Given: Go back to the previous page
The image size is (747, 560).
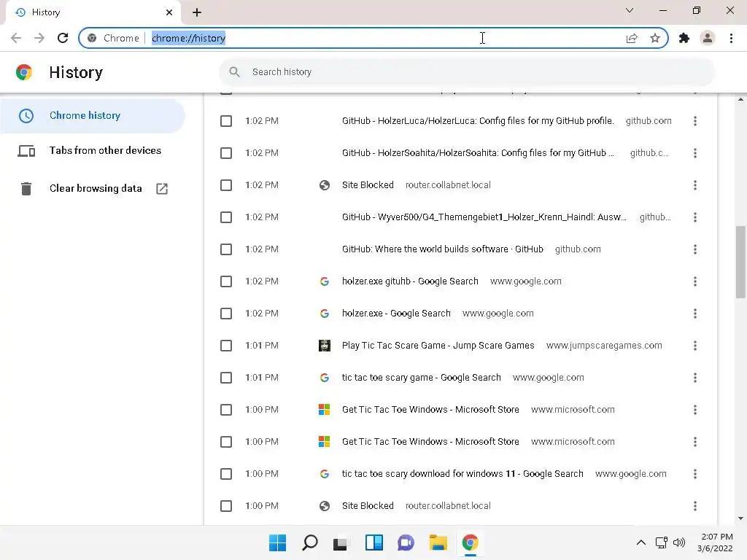Looking at the screenshot, I should [x=16, y=38].
